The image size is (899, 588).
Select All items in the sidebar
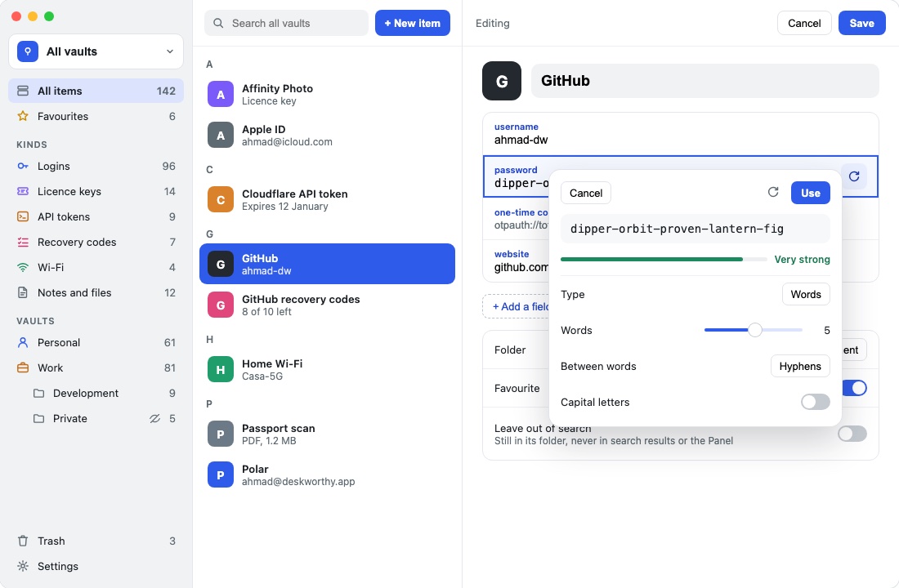(96, 91)
